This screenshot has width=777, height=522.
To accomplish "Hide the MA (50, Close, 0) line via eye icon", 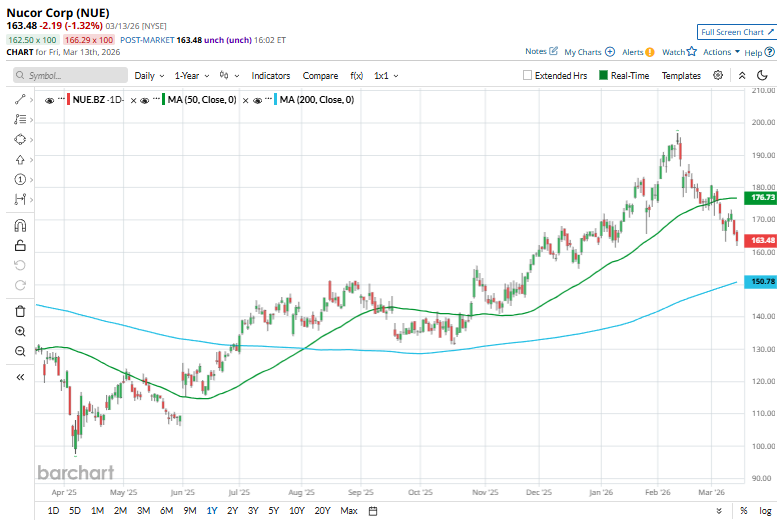I will (x=145, y=100).
